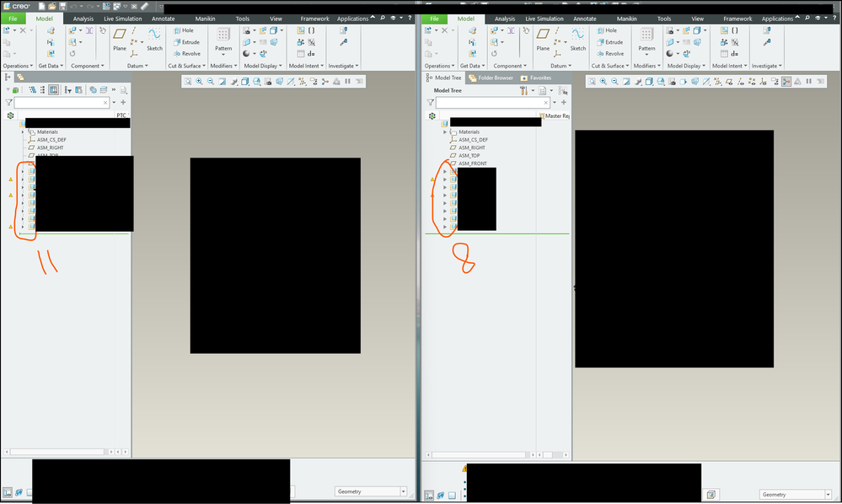Toggle axis display in right graphics toolbar
This screenshot has width=842, height=504.
coord(741,82)
